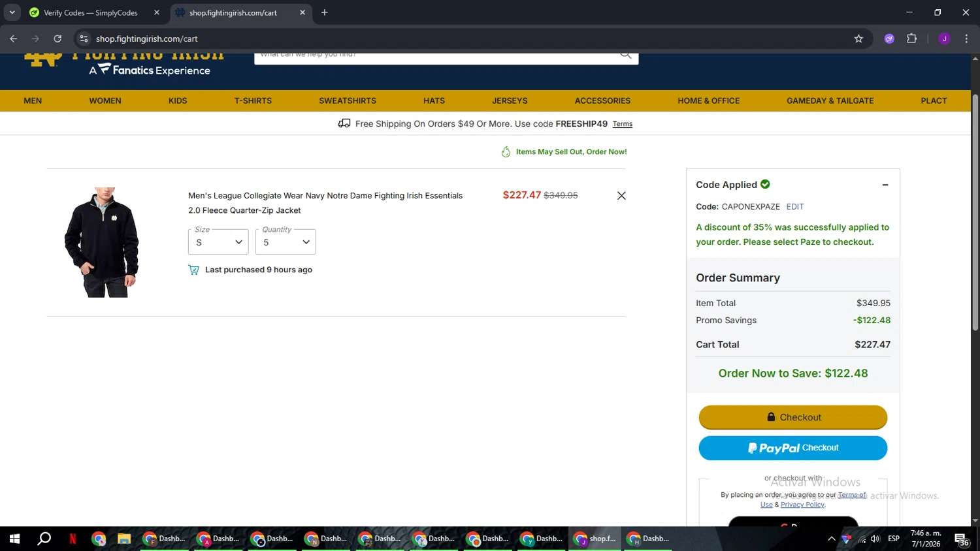Viewport: 980px width, 551px height.
Task: Open the Privacy Policy link
Action: pyautogui.click(x=802, y=505)
